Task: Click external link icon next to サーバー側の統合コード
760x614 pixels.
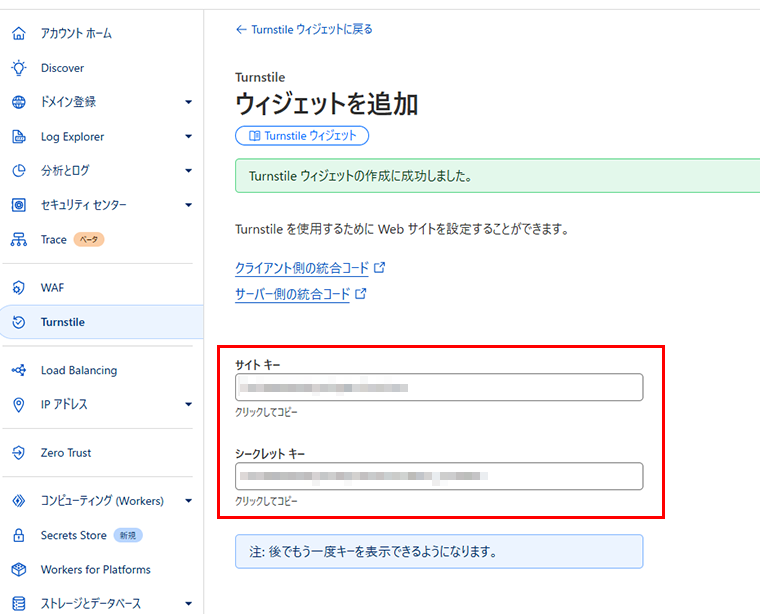Action: [361, 294]
